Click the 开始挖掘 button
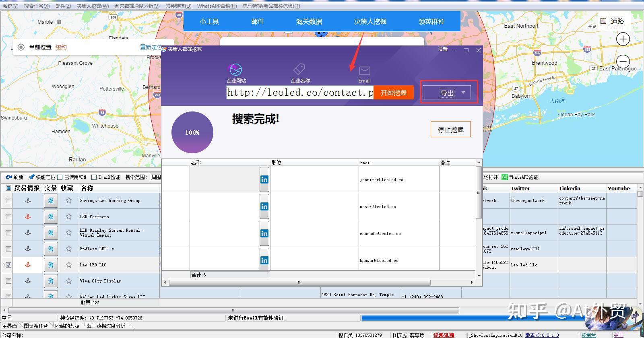This screenshot has width=644, height=338. (x=394, y=93)
